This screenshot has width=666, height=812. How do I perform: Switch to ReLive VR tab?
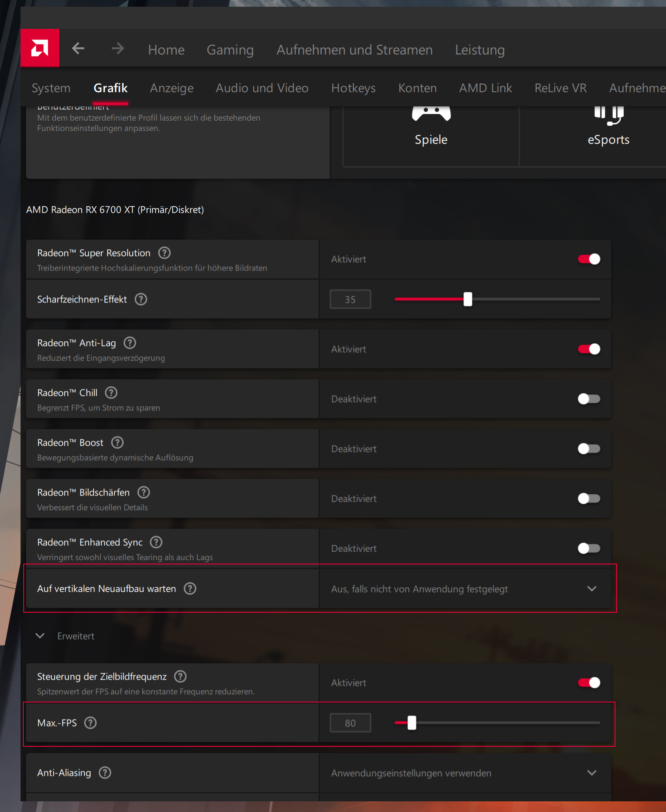click(560, 88)
